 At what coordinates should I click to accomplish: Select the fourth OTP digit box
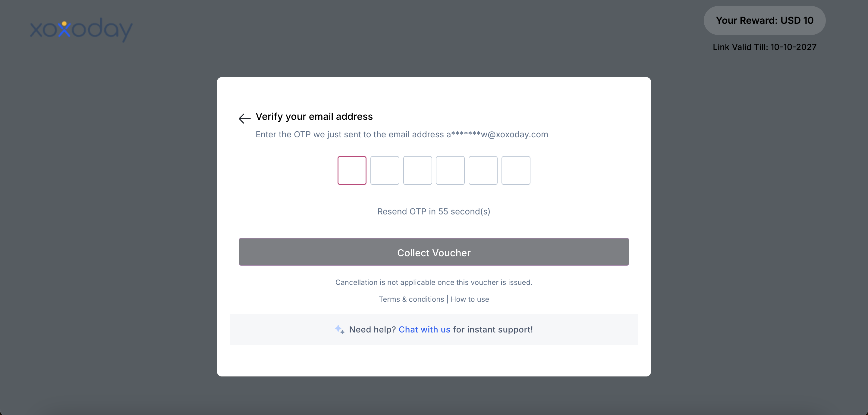tap(450, 170)
